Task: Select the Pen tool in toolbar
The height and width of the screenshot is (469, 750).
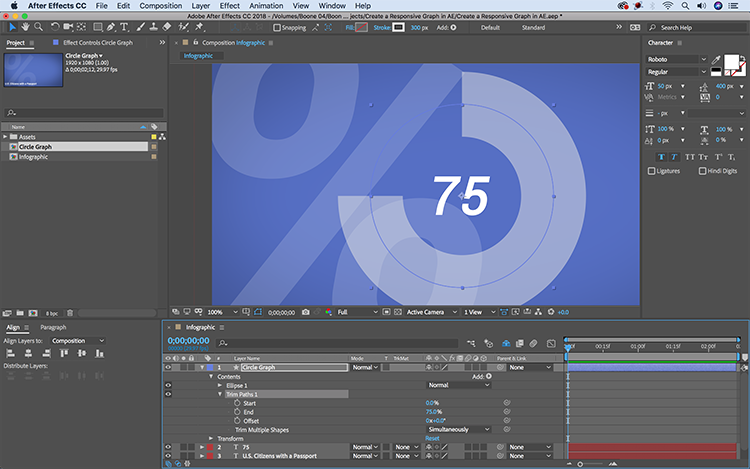Action: pos(110,28)
